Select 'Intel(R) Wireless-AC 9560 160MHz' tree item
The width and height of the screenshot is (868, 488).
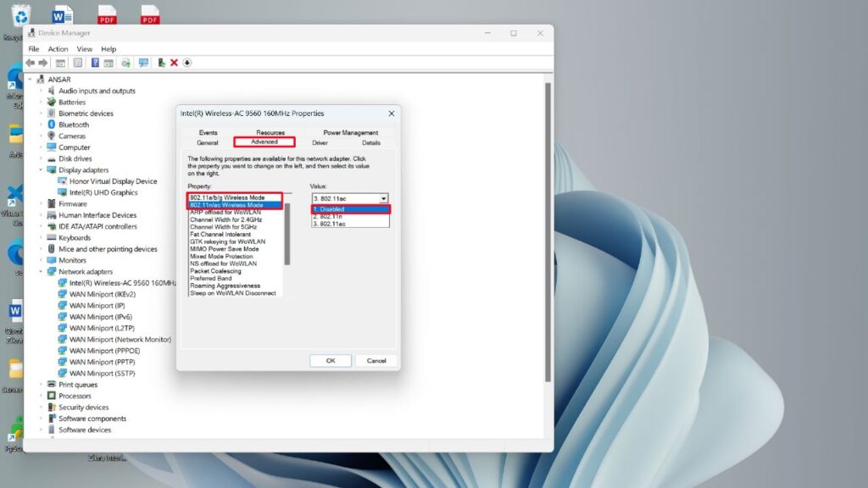coord(122,283)
